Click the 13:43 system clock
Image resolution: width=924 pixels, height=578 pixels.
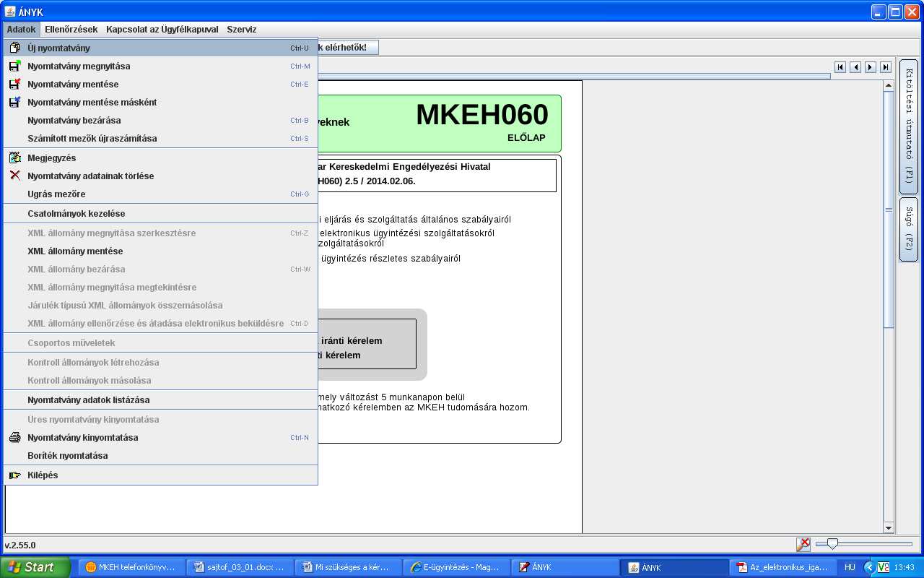(905, 567)
